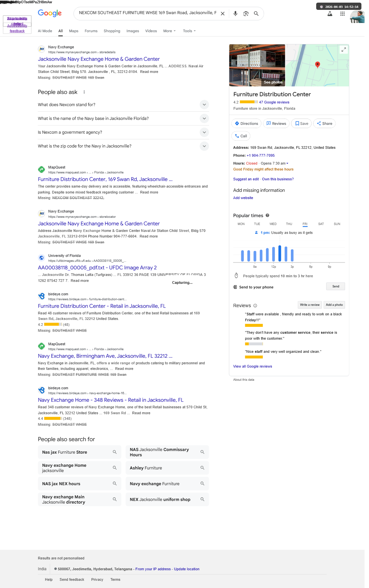The width and height of the screenshot is (369, 588).
Task: Submit search with the magnifier icon
Action: click(256, 13)
